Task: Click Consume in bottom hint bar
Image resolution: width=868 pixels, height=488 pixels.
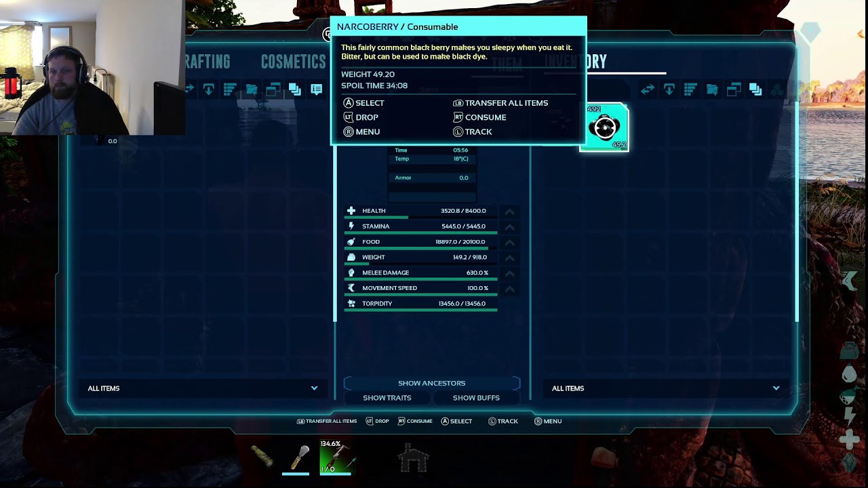Action: [x=415, y=421]
